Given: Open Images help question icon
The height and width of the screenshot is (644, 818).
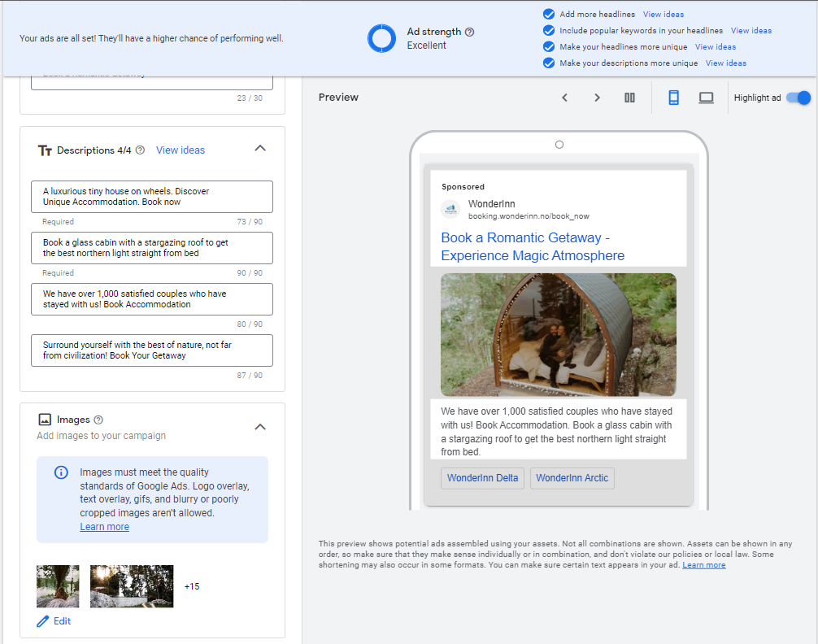Looking at the screenshot, I should coord(98,420).
